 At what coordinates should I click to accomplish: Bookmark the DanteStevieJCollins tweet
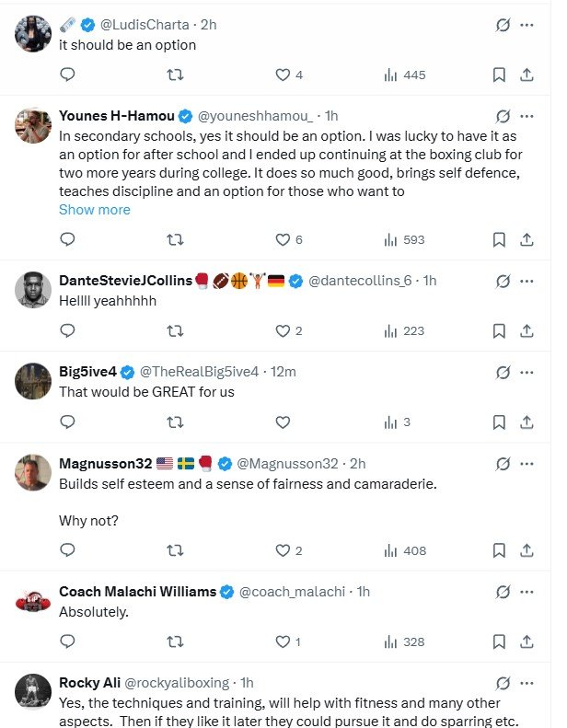coord(498,330)
